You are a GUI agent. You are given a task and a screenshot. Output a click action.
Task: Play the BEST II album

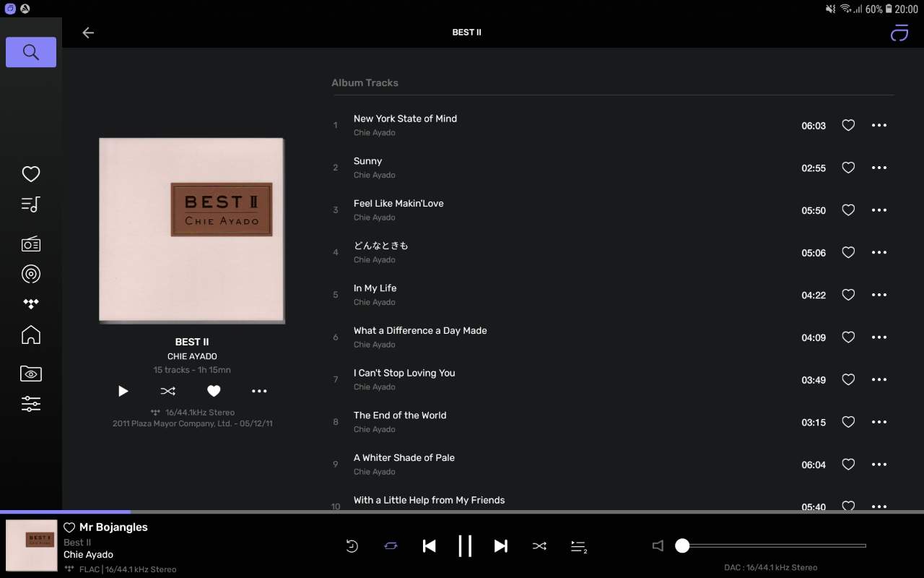pos(123,391)
